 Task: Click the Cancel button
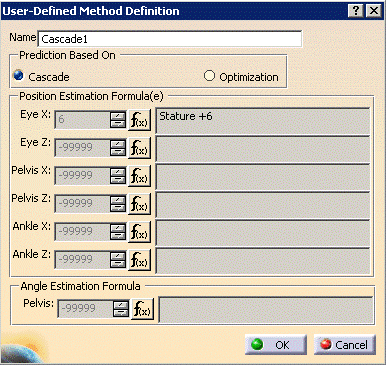point(345,345)
